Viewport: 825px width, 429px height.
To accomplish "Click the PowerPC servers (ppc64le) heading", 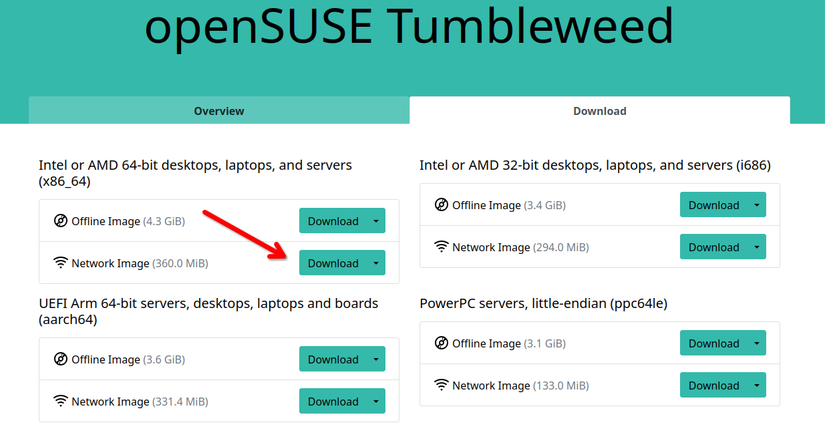I will pyautogui.click(x=544, y=304).
